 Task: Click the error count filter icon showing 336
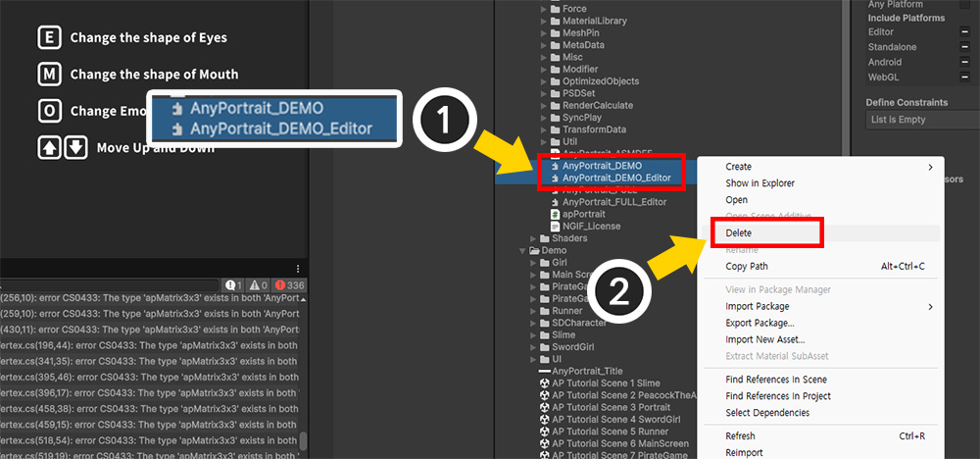[291, 284]
